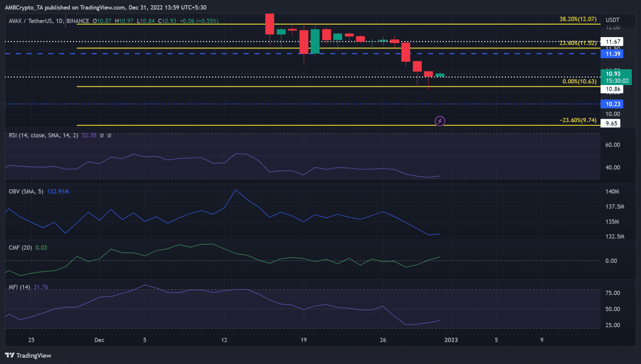Click the 38.20%(12.07) Fibonacci label
The width and height of the screenshot is (641, 364).
[x=578, y=19]
